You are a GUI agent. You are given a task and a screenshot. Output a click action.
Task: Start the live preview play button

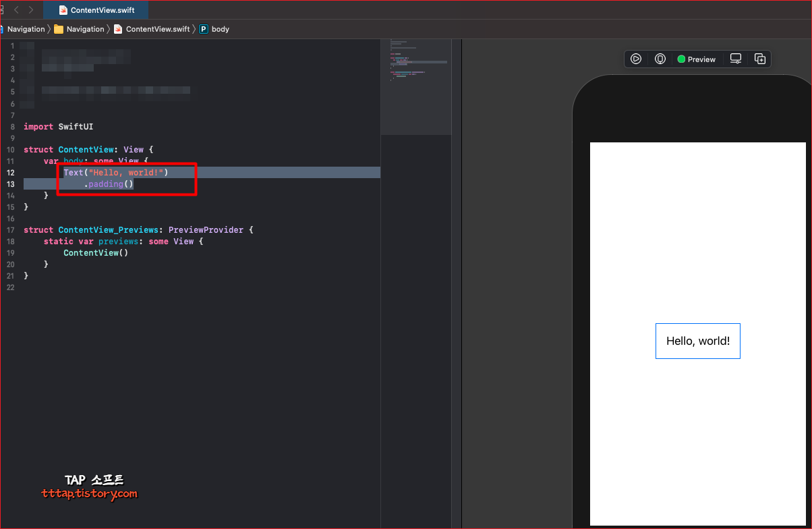coord(635,59)
